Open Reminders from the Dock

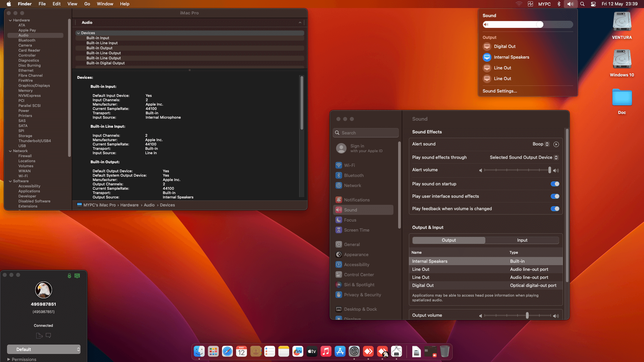[270, 351]
